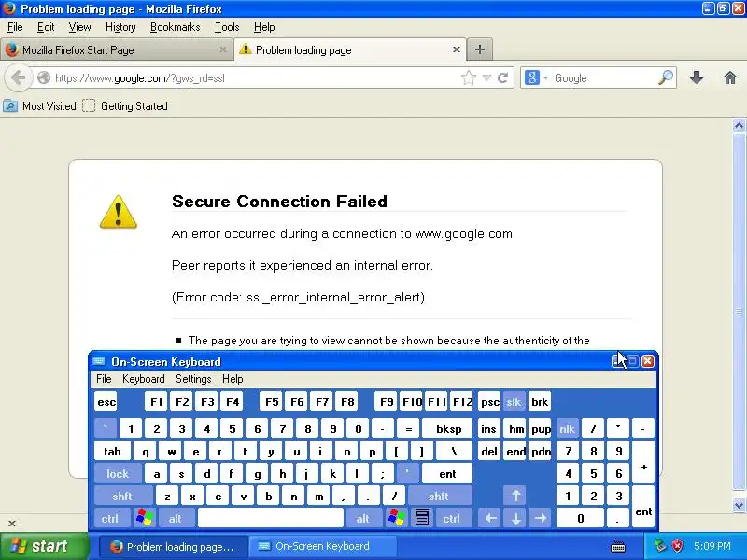Click the keyboard icon in taskbar
Viewport: 747px width, 560px height.
click(618, 546)
